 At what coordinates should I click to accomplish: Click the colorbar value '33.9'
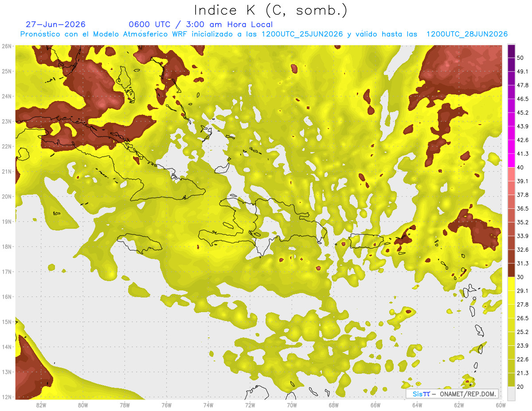click(x=522, y=236)
